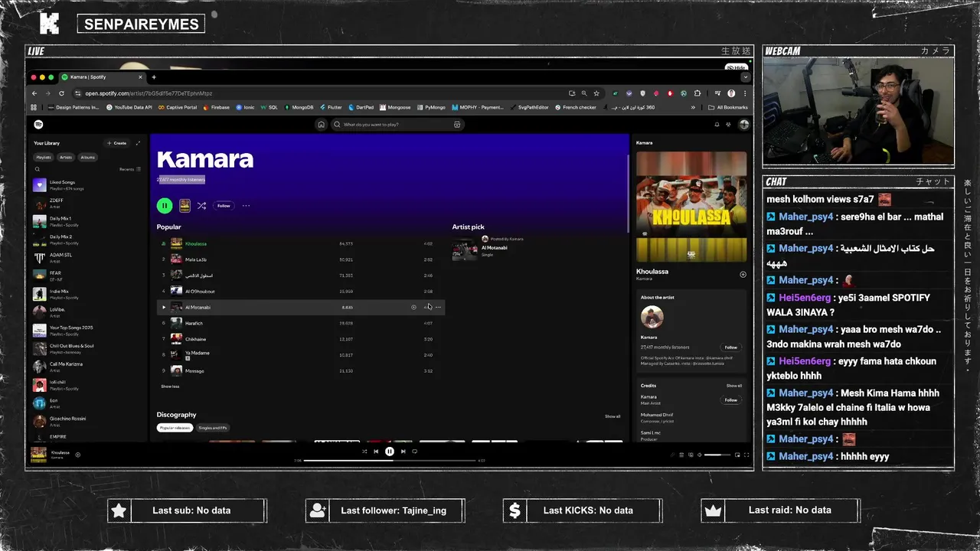The width and height of the screenshot is (980, 551).
Task: Open the Spotify notifications bell
Action: click(717, 124)
